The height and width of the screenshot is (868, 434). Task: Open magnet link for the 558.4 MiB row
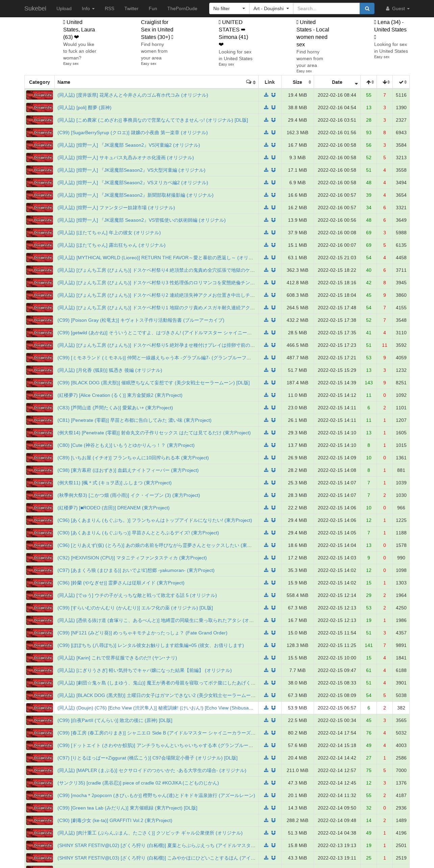click(273, 595)
